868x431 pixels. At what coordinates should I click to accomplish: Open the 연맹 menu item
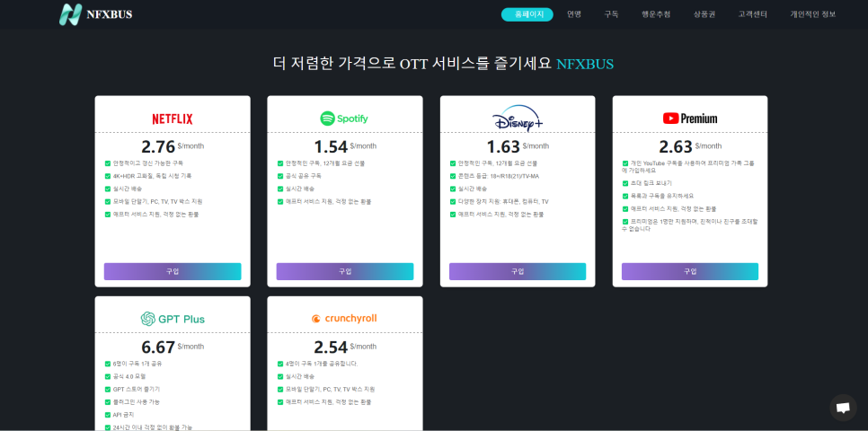tap(574, 14)
